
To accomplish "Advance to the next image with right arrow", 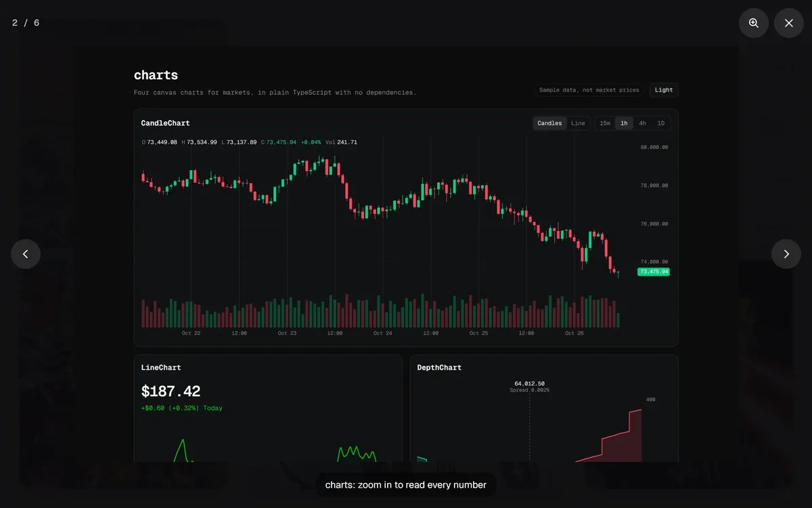I will pyautogui.click(x=786, y=254).
